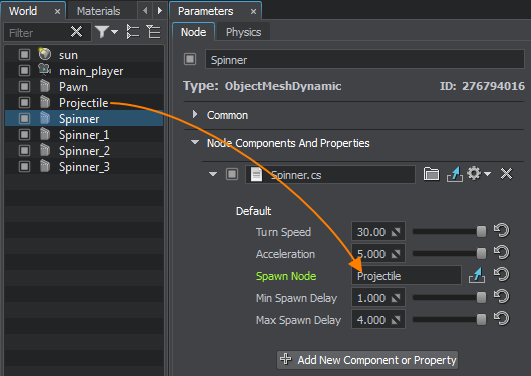This screenshot has width=531, height=376.
Task: Reset Turn Speed value to default
Action: click(502, 231)
